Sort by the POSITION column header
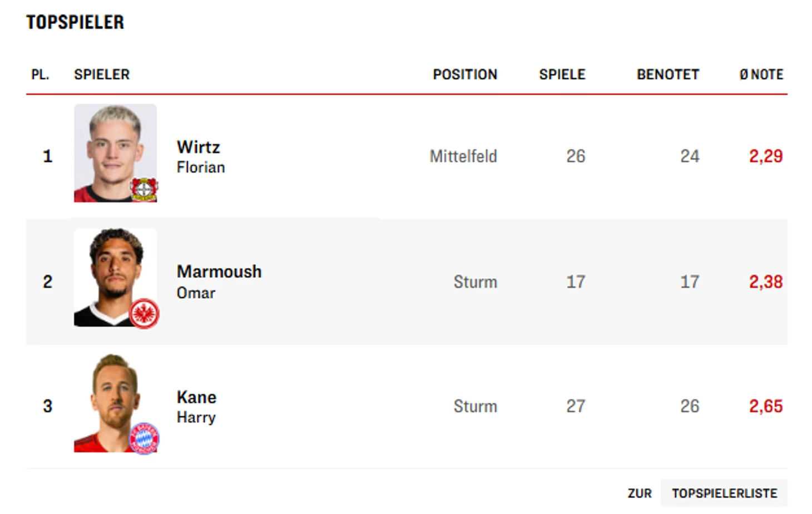Image resolution: width=812 pixels, height=514 pixels. tap(465, 75)
